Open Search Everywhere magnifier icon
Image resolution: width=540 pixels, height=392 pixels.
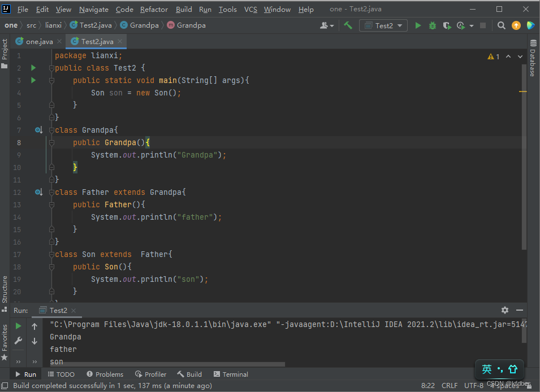coord(501,25)
